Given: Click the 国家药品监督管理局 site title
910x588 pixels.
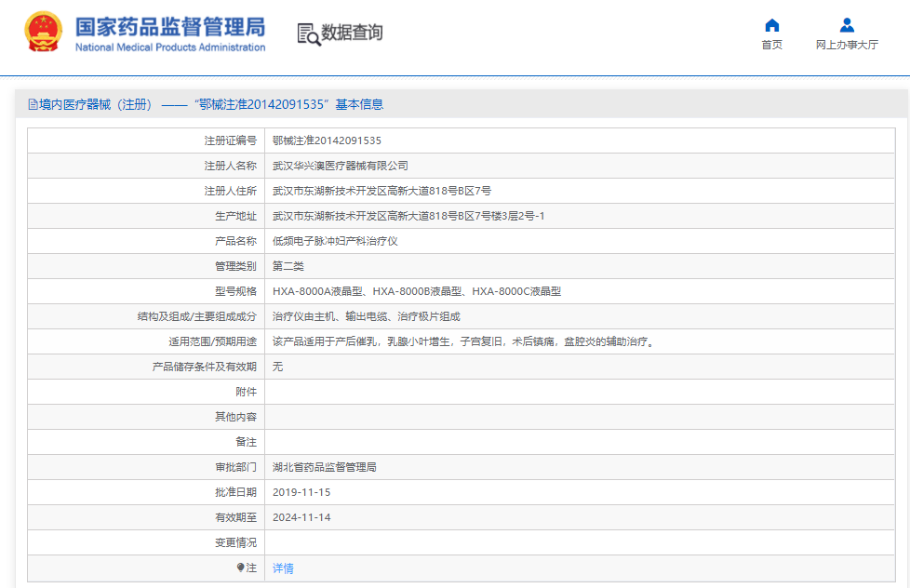Looking at the screenshot, I should (x=170, y=26).
